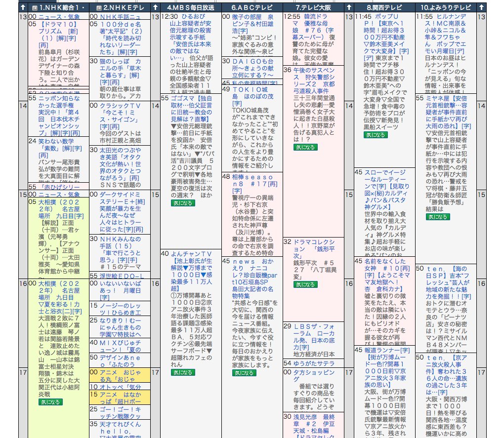Click the up arrow left of 8.関西テレビ header
The height and width of the screenshot is (438, 504).
(x=349, y=7)
